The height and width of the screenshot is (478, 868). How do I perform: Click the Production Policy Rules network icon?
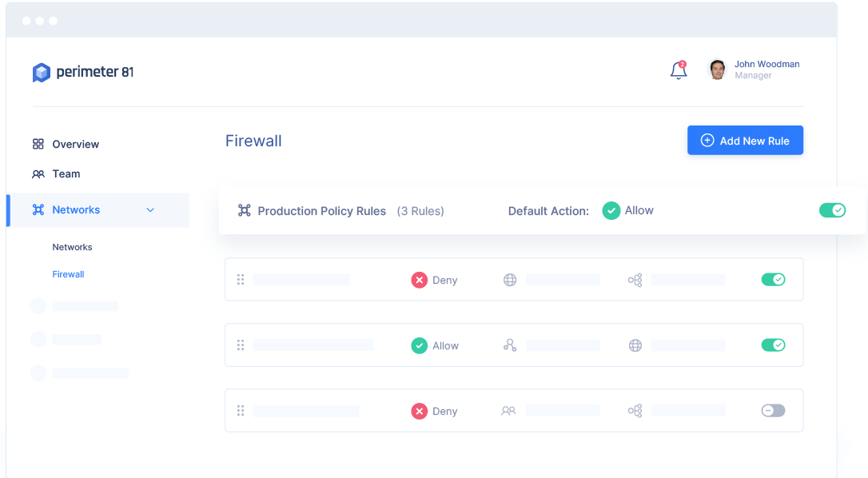click(244, 210)
